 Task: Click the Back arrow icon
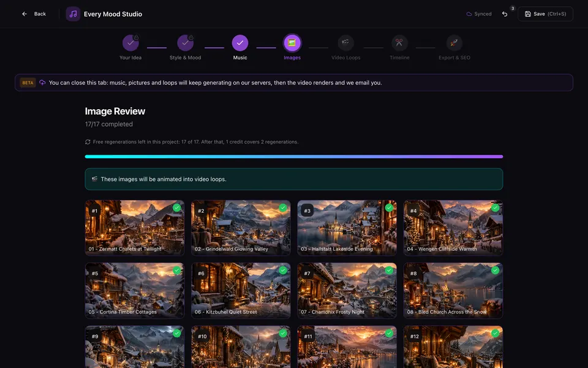pyautogui.click(x=24, y=14)
